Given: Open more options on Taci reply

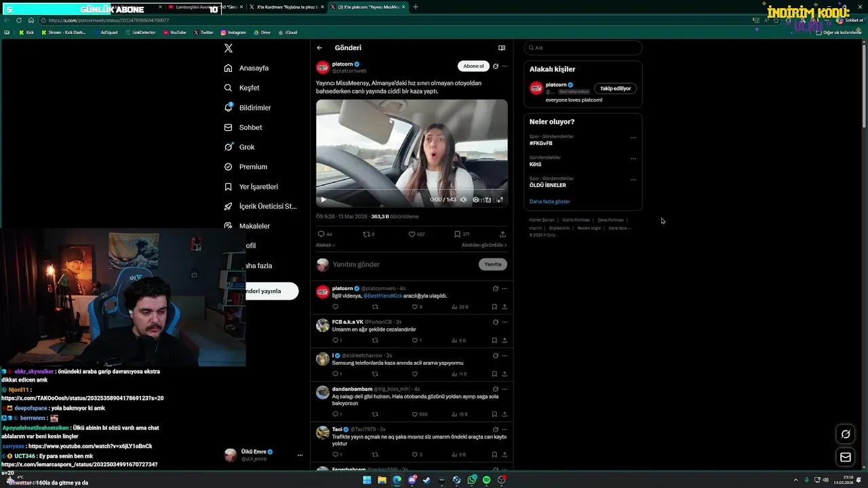Looking at the screenshot, I should [505, 430].
